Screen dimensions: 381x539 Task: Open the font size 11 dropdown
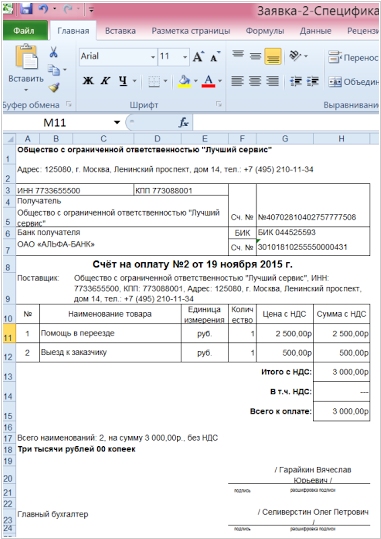185,57
